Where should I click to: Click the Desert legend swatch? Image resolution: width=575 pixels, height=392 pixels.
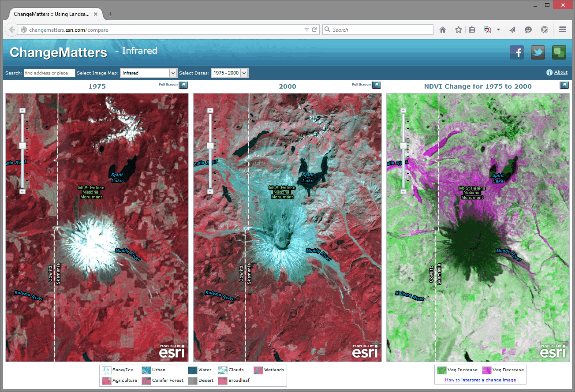192,380
